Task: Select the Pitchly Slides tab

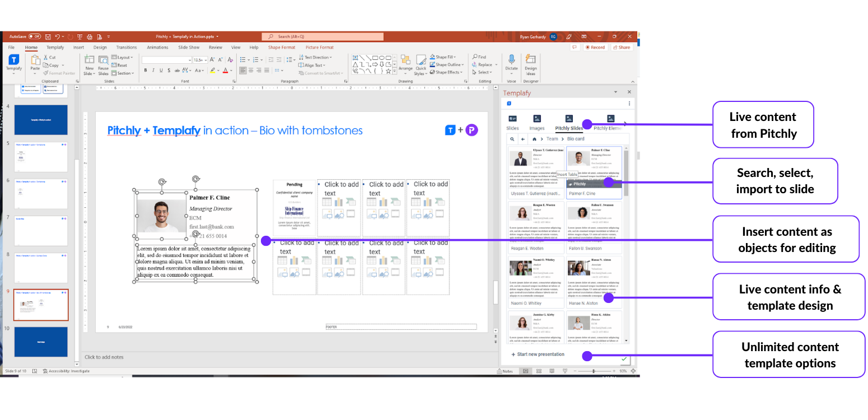Action: (569, 123)
